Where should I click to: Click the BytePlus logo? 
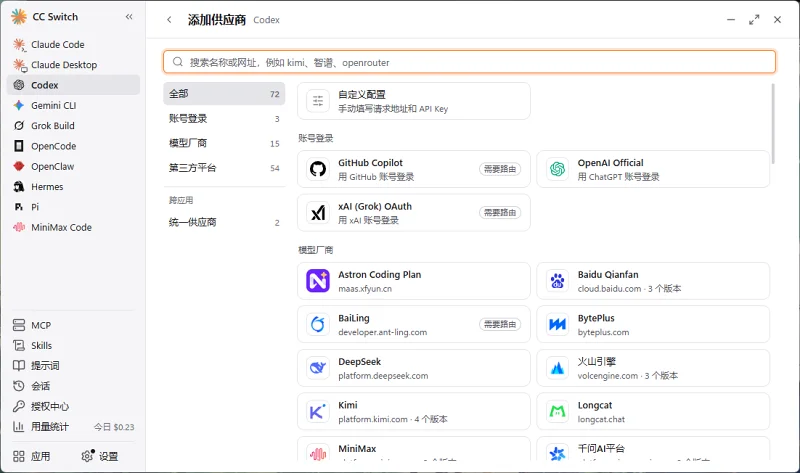tap(557, 324)
